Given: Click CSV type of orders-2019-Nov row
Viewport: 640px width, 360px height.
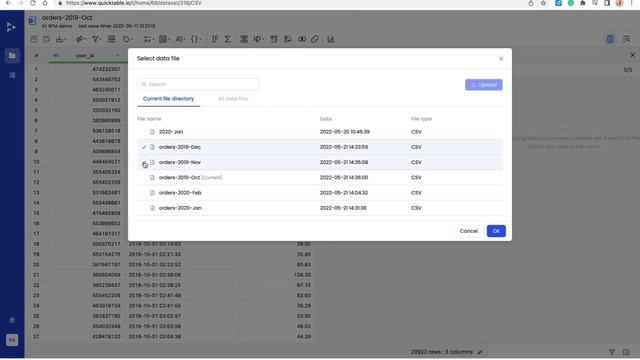Looking at the screenshot, I should 416,162.
